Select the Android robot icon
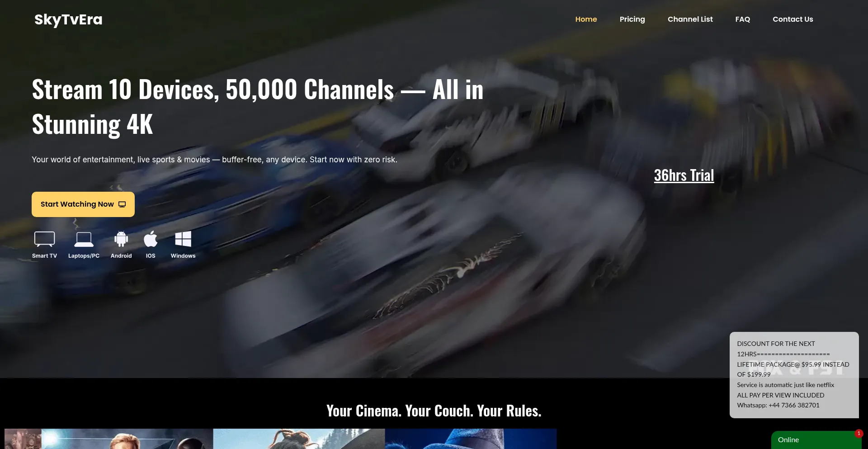Screen dimensions: 868x449 pyautogui.click(x=121, y=239)
